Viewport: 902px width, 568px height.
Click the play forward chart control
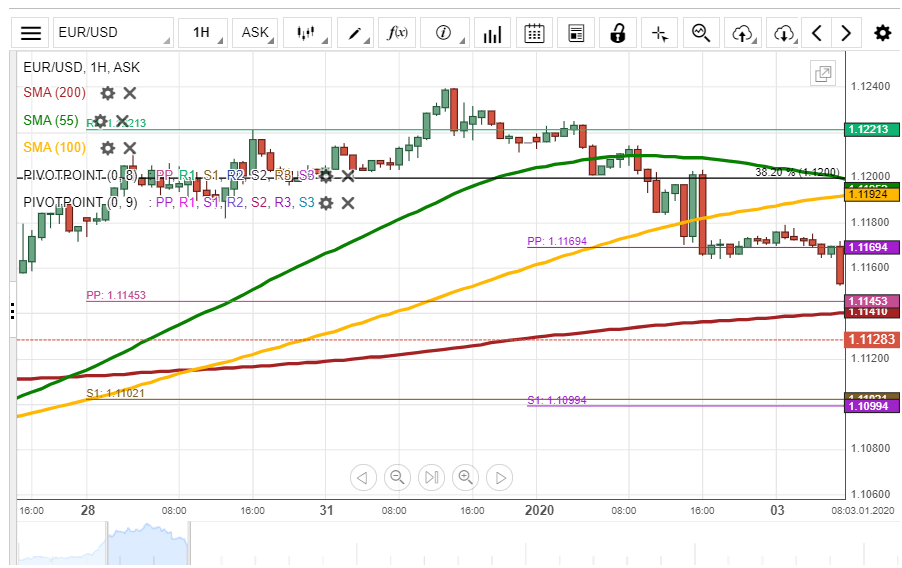(x=499, y=477)
